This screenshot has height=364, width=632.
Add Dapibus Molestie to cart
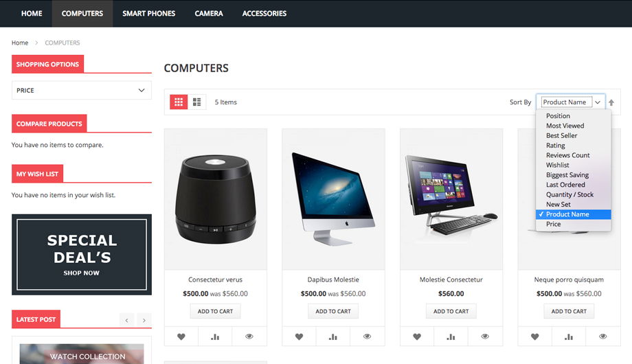tap(333, 311)
